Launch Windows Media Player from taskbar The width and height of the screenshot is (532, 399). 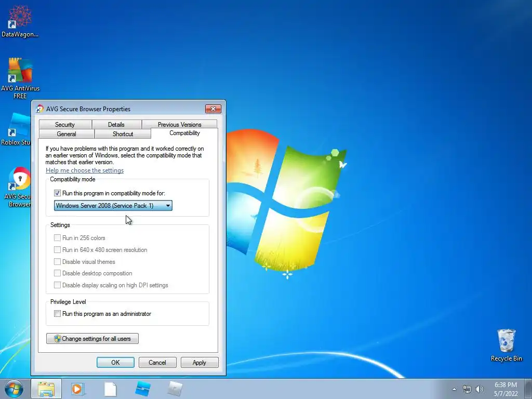pos(78,389)
